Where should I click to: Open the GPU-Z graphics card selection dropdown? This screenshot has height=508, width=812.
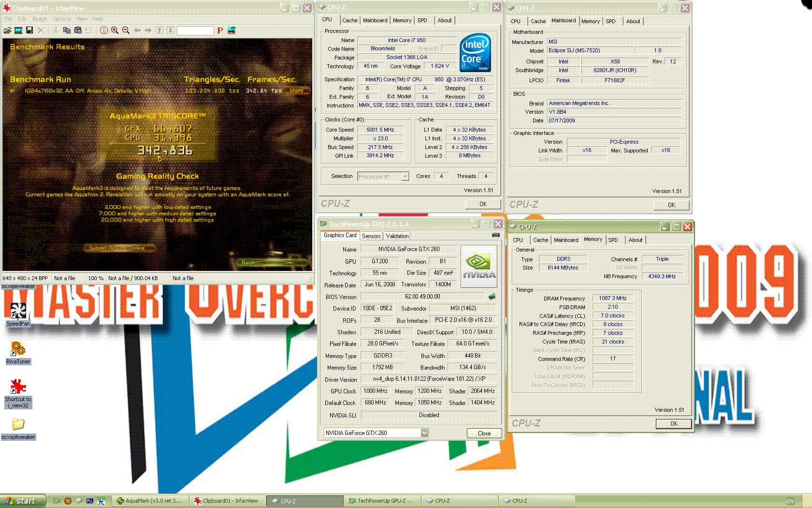click(424, 433)
